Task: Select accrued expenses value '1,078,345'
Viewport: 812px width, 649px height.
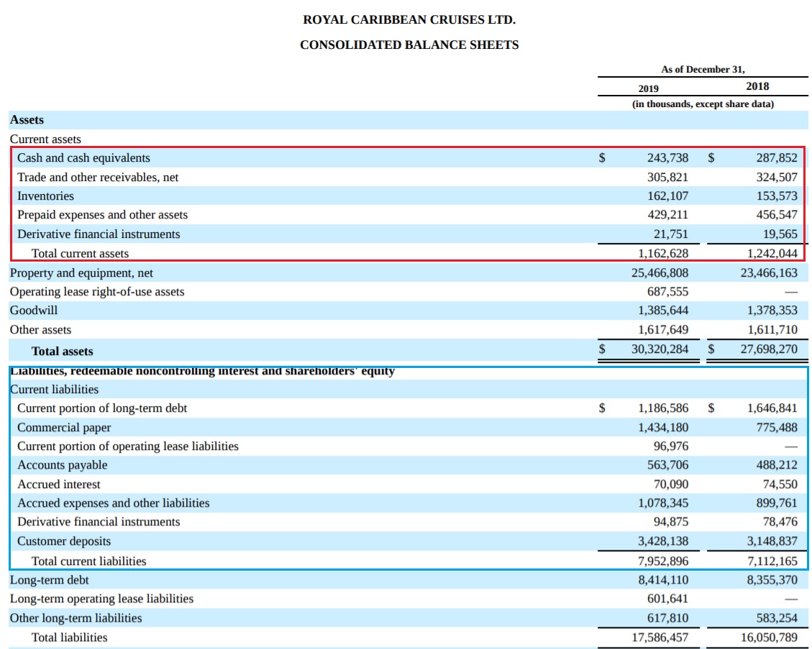Action: point(663,503)
